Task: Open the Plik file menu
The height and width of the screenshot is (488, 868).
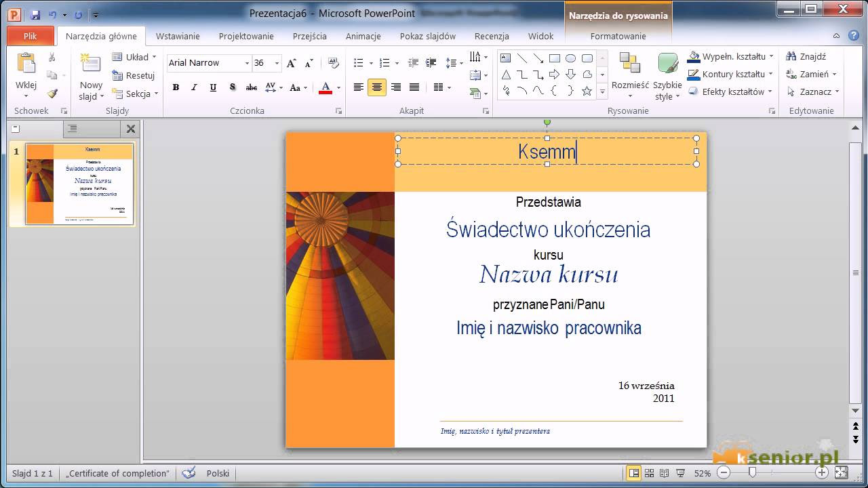Action: click(30, 36)
